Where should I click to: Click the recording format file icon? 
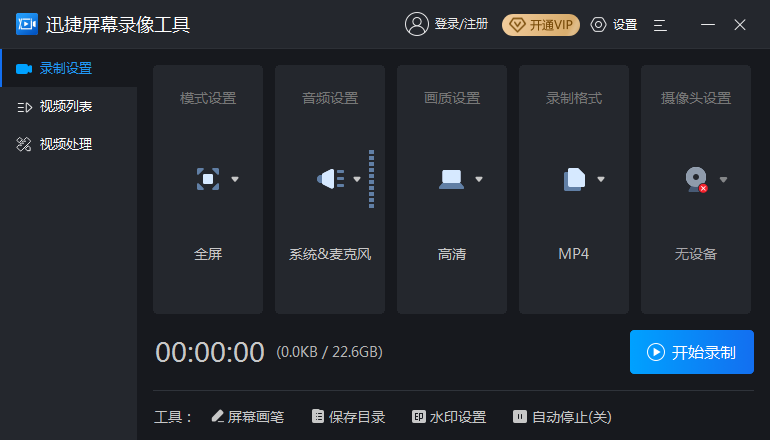pos(573,180)
